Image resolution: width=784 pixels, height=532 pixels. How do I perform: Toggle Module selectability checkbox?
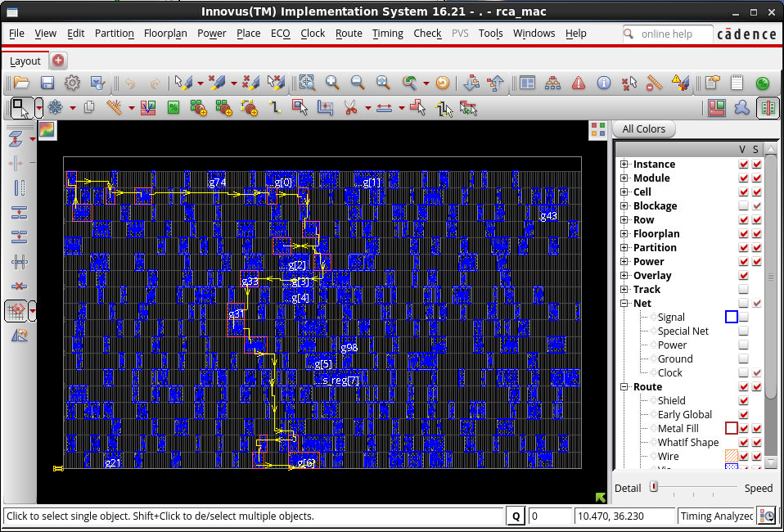point(756,178)
